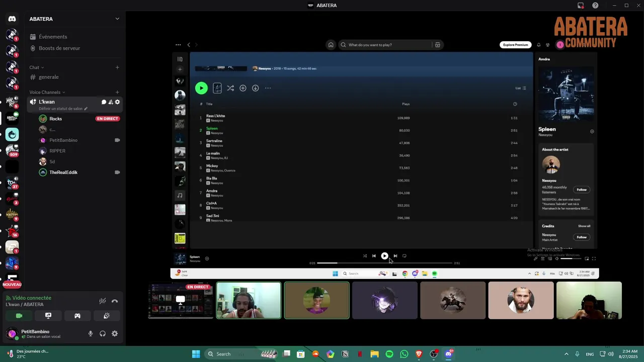Mute the microphone in user panel
The height and width of the screenshot is (362, 644).
pyautogui.click(x=91, y=333)
